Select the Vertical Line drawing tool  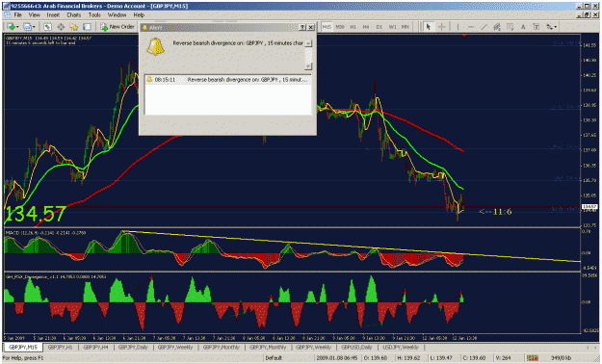[458, 27]
